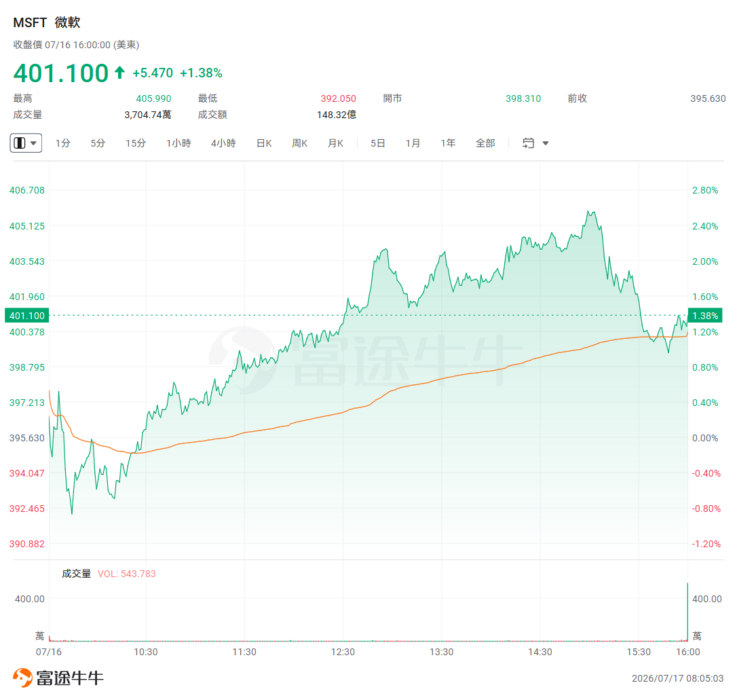The height and width of the screenshot is (700, 737).
Task: Click the +1.38% change percentage
Action: (201, 73)
